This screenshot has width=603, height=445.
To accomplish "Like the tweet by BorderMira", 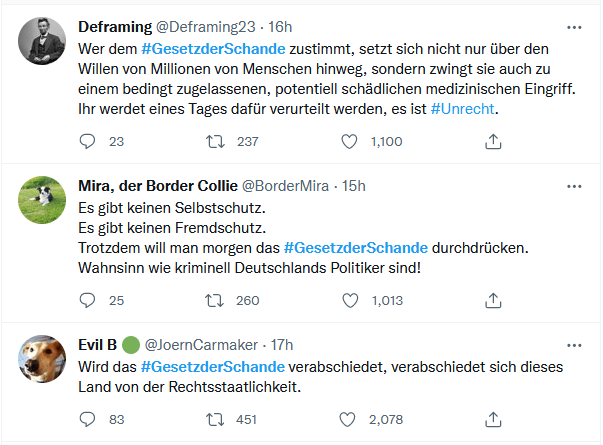I will click(349, 300).
